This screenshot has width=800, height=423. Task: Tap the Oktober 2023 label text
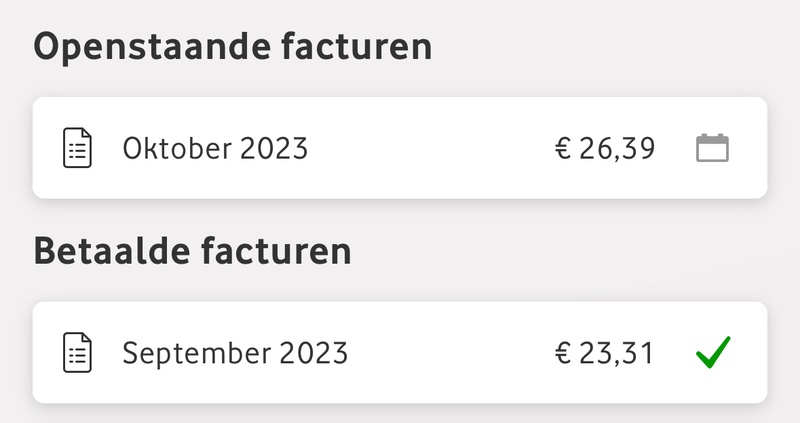215,148
